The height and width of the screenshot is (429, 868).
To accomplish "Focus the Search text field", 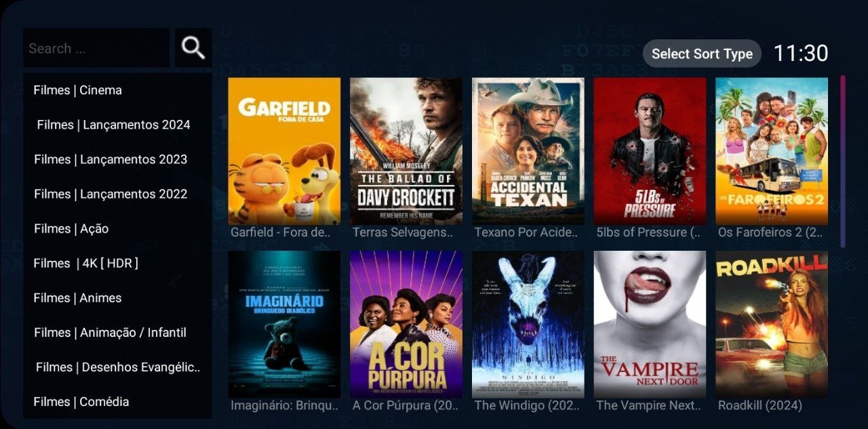I will point(96,48).
